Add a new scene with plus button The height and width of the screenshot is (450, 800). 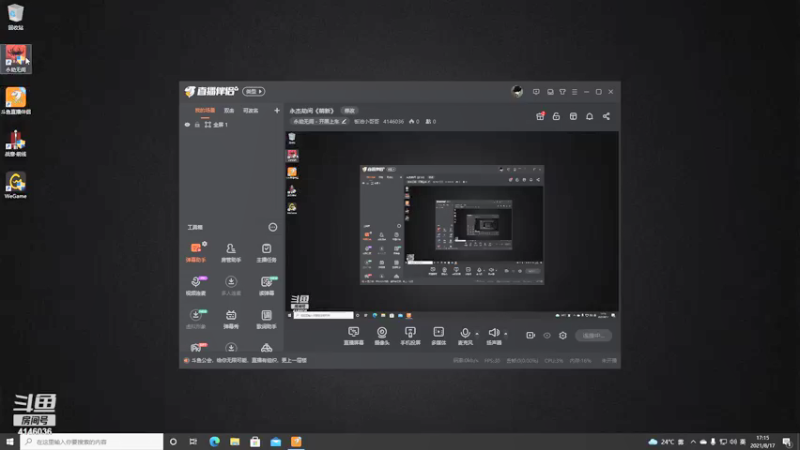277,110
